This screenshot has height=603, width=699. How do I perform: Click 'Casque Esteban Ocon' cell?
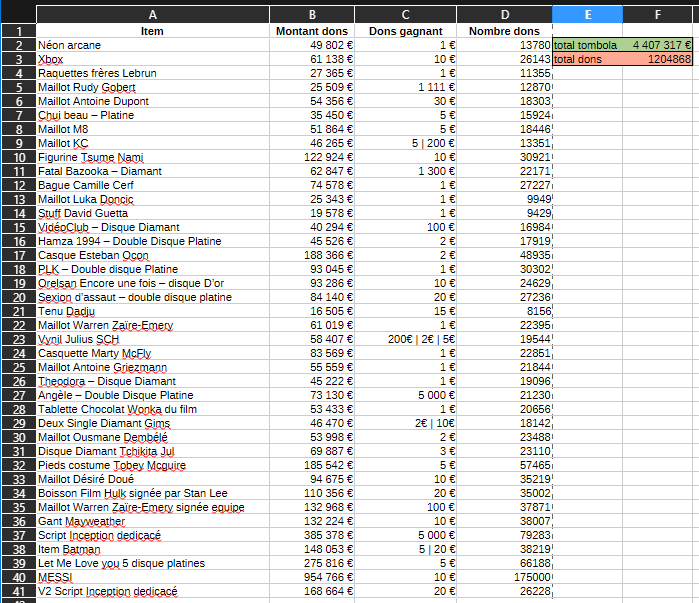[152, 255]
